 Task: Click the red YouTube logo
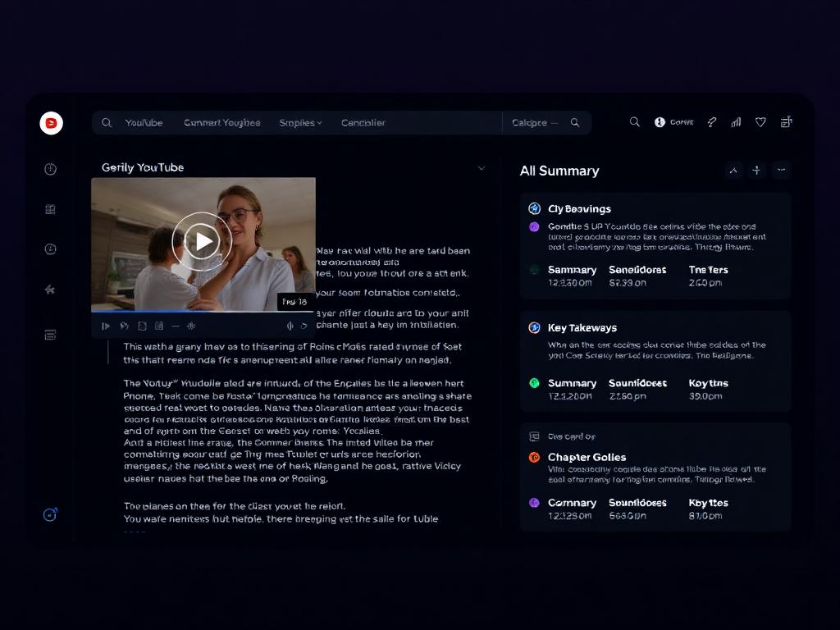[x=52, y=123]
